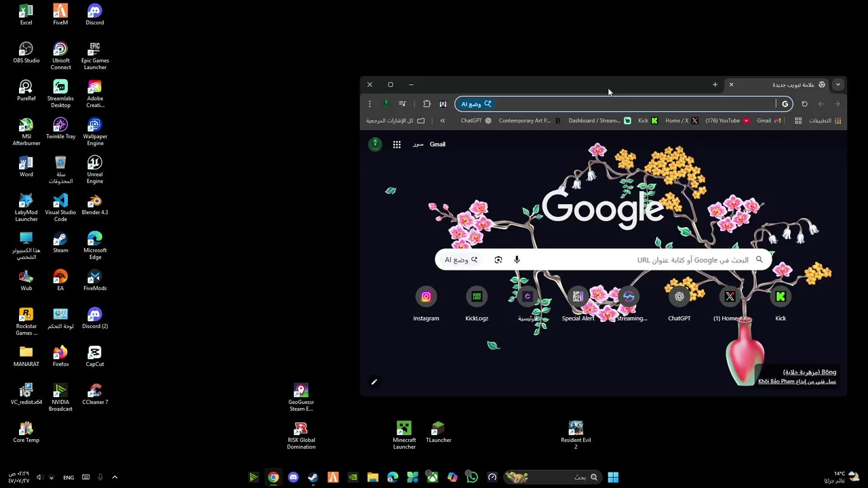Open the Home / X bookmark

pyautogui.click(x=682, y=121)
